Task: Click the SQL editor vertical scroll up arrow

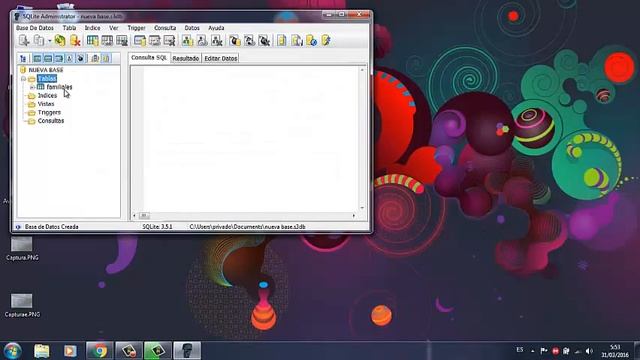Action: point(362,70)
